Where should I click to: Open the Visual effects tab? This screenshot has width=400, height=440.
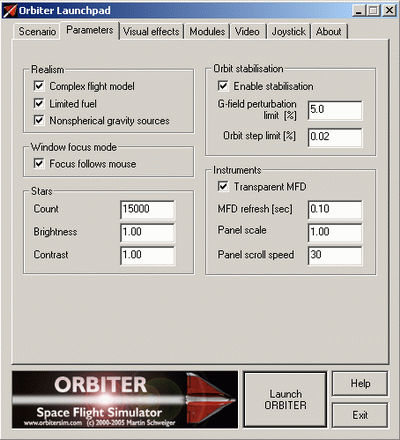click(151, 32)
